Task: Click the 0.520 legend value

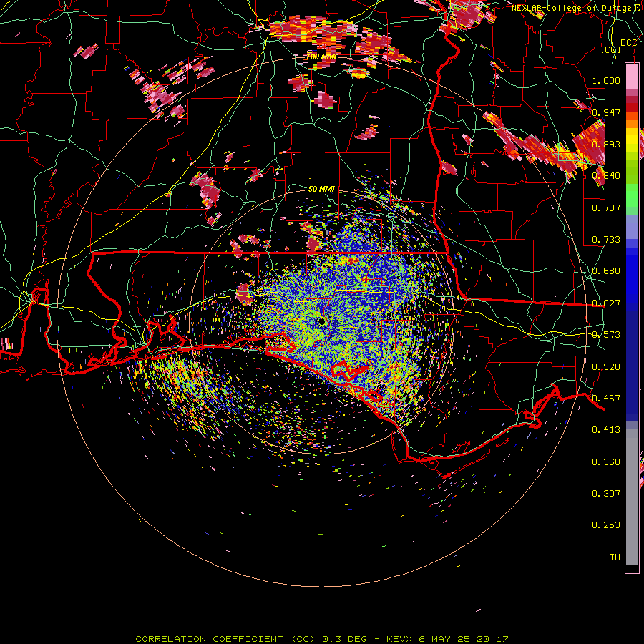Action: [606, 367]
